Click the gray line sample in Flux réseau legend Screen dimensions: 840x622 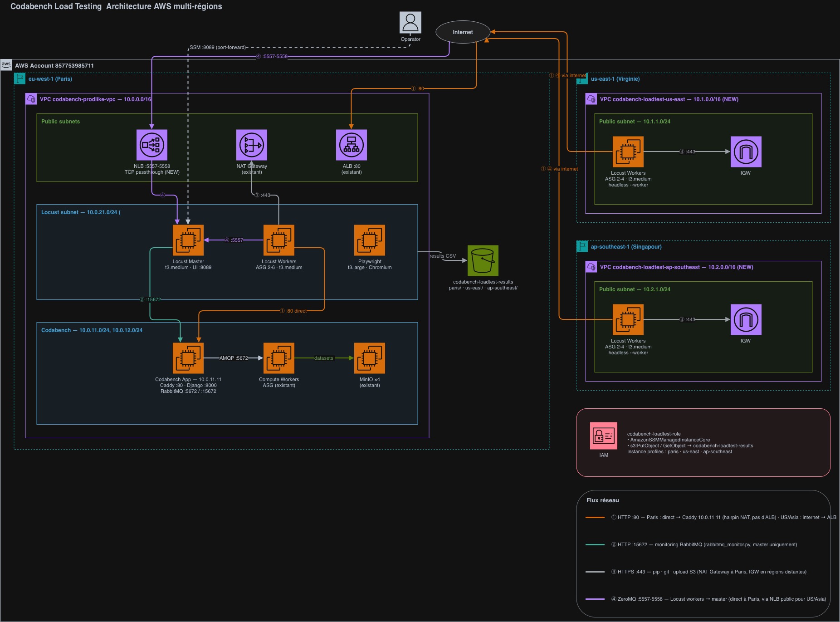595,572
